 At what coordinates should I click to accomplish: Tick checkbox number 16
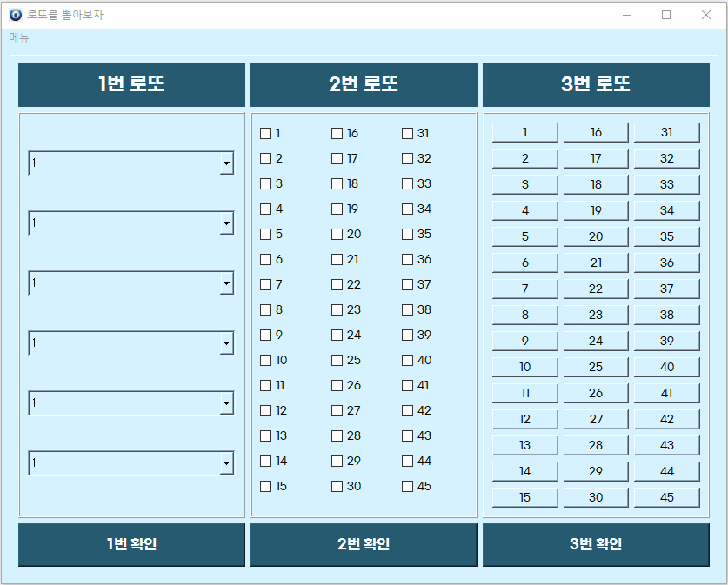click(x=337, y=134)
